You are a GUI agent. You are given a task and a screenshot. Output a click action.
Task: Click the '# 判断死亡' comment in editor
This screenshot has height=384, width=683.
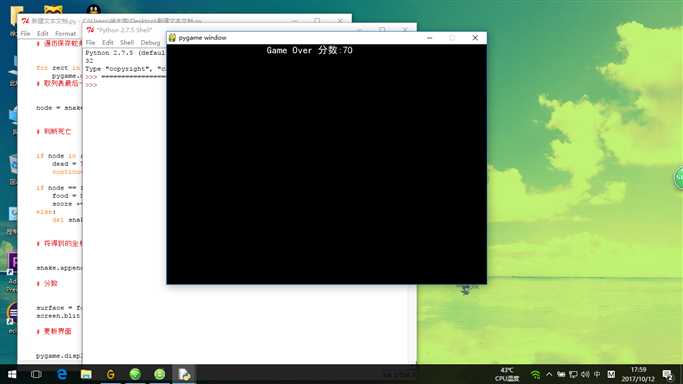point(54,131)
